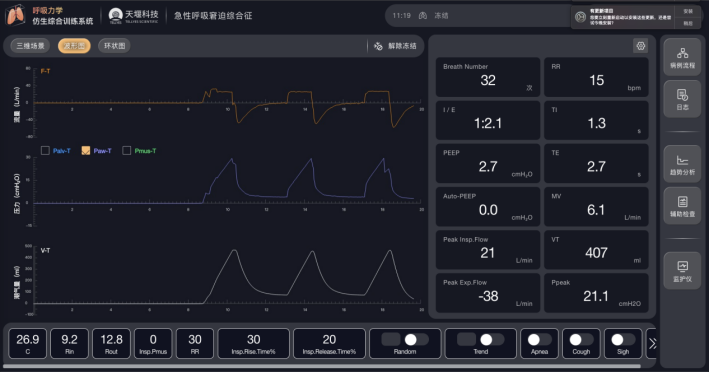
Task: Select the PEEP tile showing 2.7
Action: 488,164
